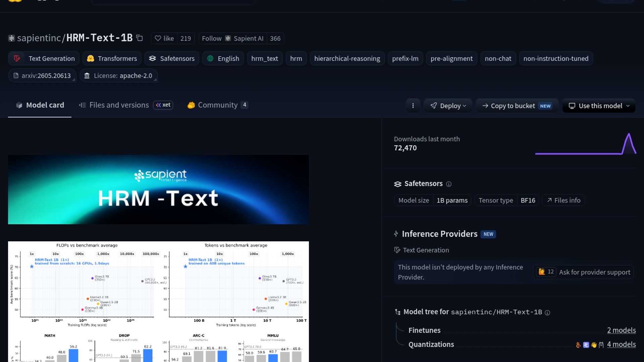This screenshot has height=362, width=644.
Task: Open the sapientinc organization link
Action: tap(39, 38)
